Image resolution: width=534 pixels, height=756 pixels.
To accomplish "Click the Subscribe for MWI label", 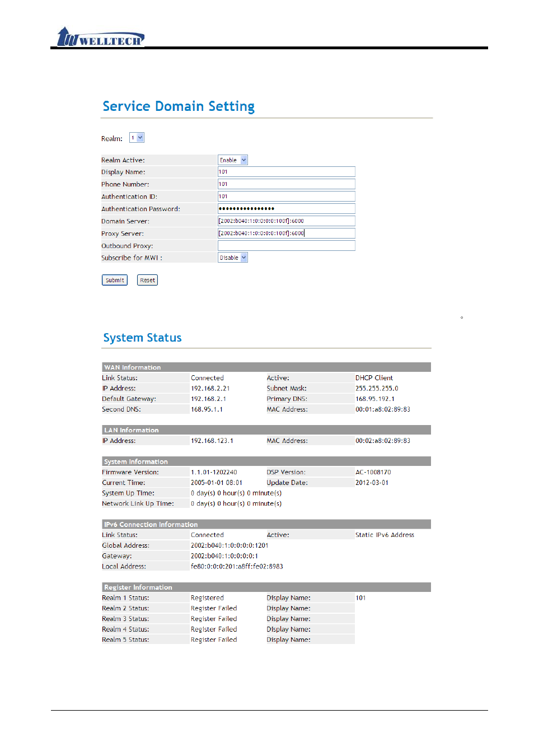I will coord(132,258).
